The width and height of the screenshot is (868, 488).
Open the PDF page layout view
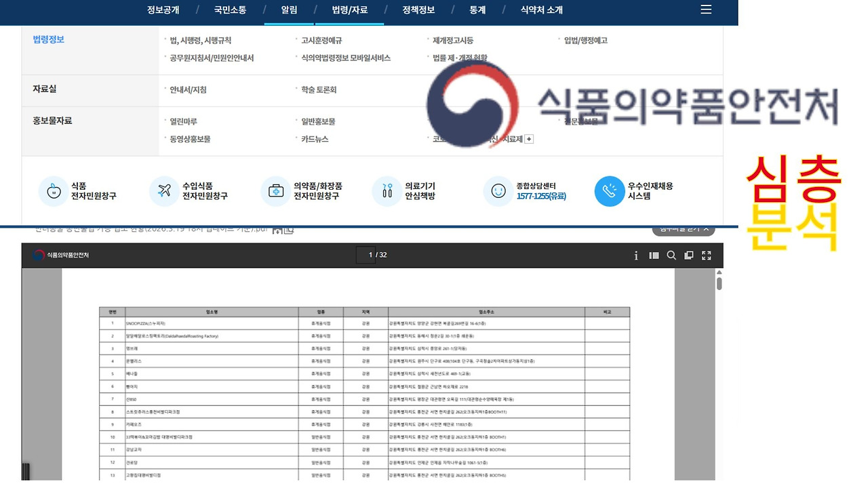(x=689, y=256)
